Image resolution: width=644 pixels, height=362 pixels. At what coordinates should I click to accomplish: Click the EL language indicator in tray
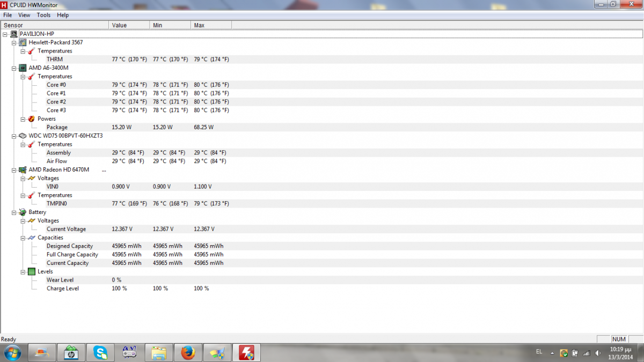tap(539, 352)
